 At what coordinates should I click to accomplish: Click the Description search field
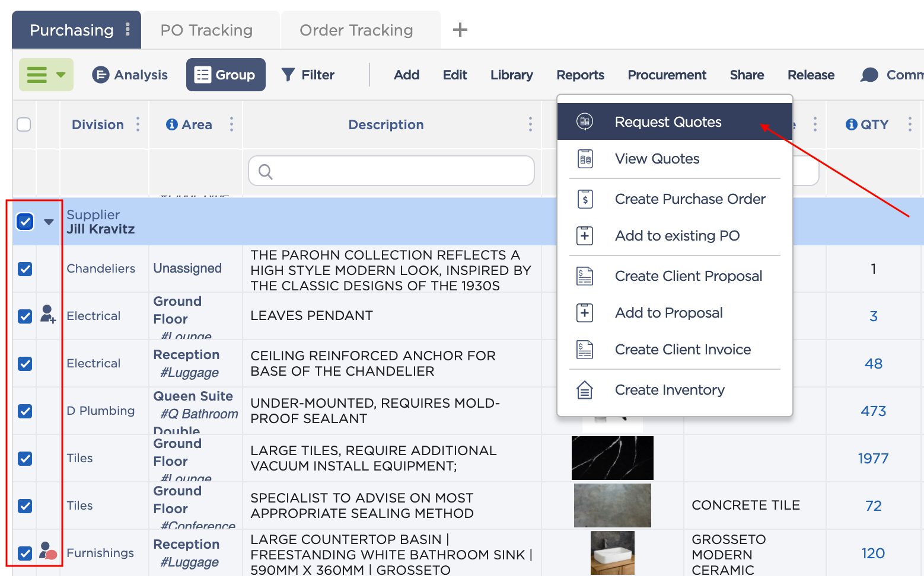(391, 171)
